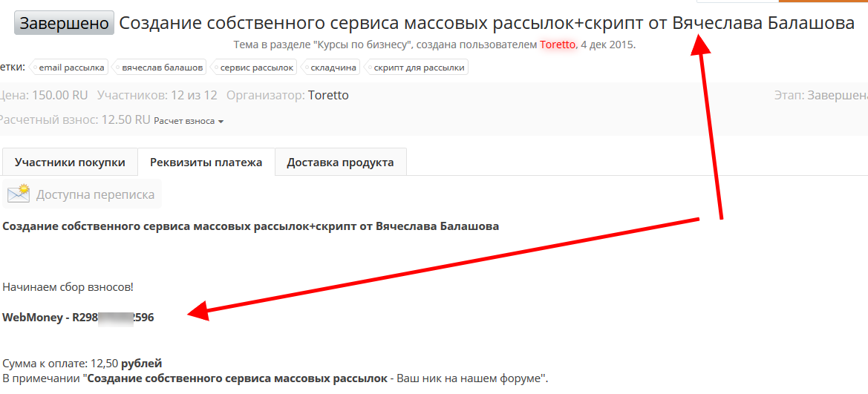Open organizer Toretto profile link
The image size is (868, 394).
click(328, 95)
